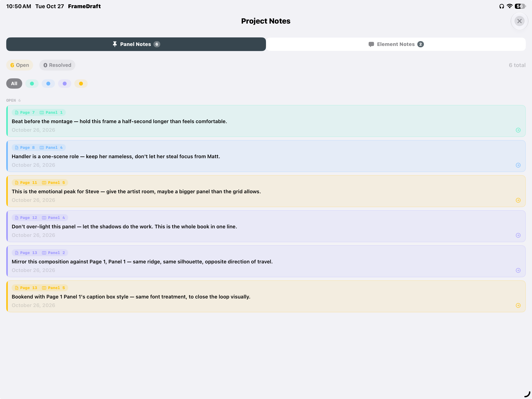Switch to the Element Notes tab

pos(396,44)
